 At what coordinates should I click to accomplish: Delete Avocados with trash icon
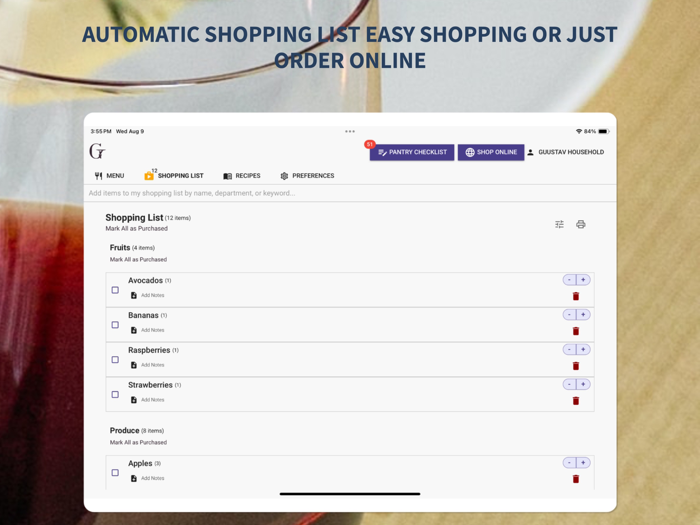point(576,296)
